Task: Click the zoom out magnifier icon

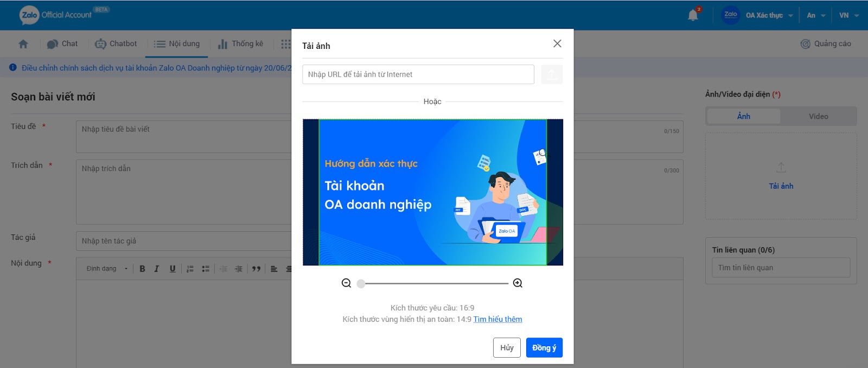Action: click(x=346, y=283)
